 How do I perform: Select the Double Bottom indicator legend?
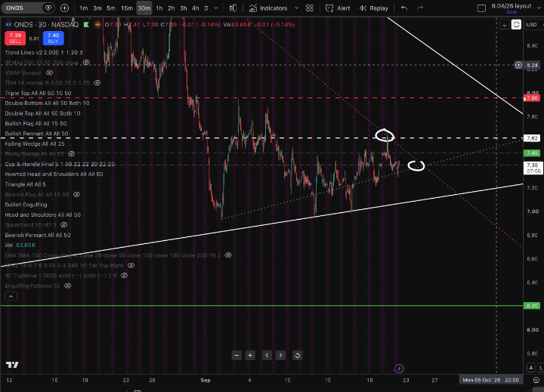(x=47, y=103)
